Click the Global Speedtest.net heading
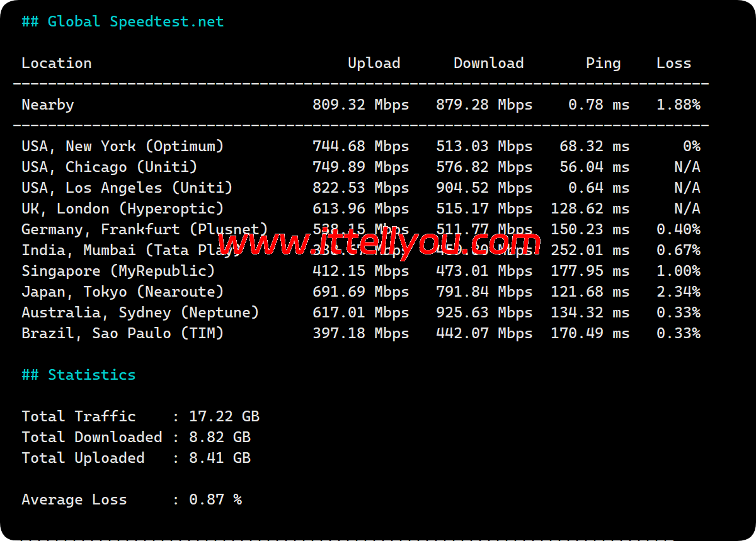 pyautogui.click(x=123, y=21)
